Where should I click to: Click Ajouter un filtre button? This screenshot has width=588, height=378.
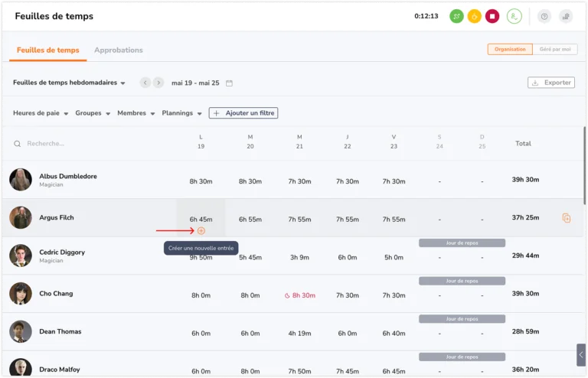(243, 112)
